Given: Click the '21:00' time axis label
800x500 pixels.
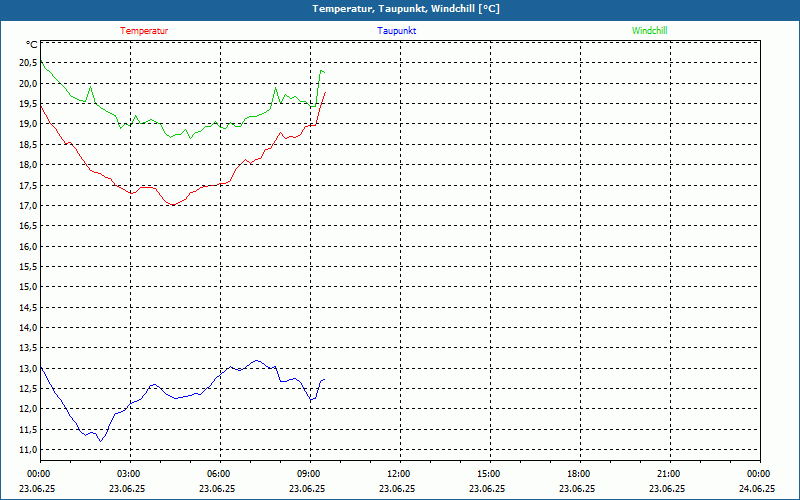Looking at the screenshot, I should pyautogui.click(x=667, y=474).
